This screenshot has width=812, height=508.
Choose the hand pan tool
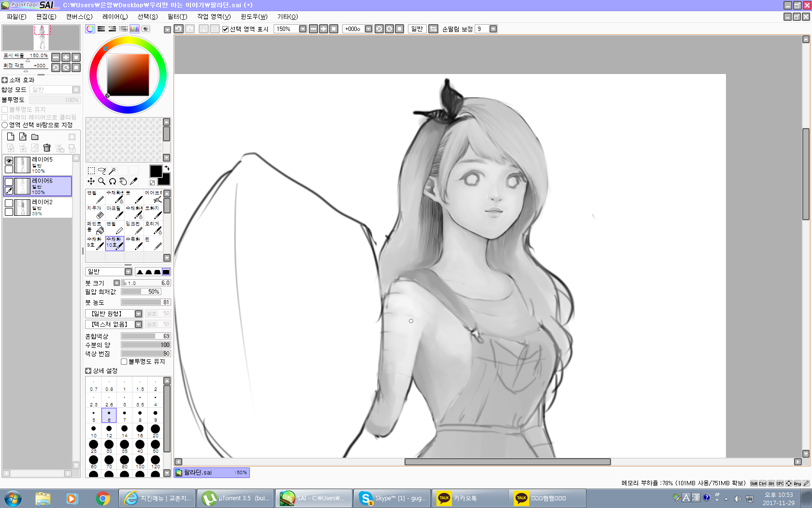click(x=123, y=181)
